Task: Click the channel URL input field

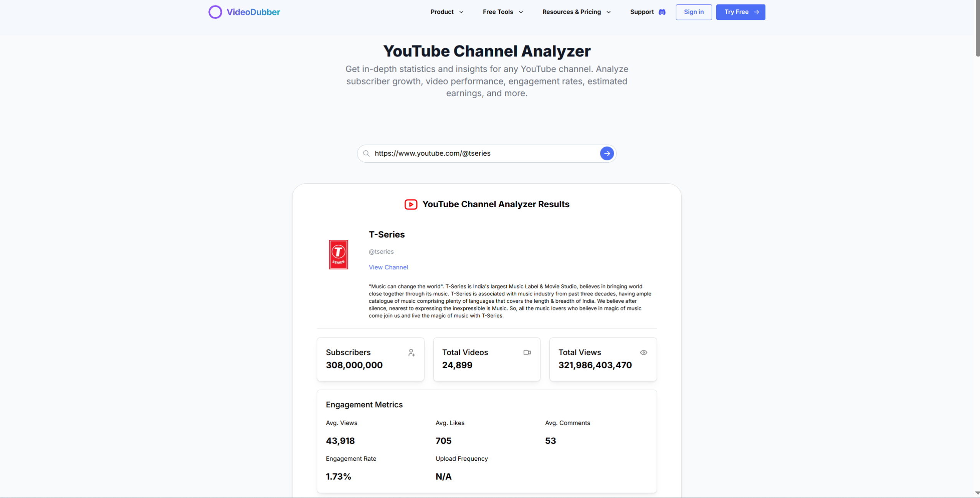Action: 484,153
